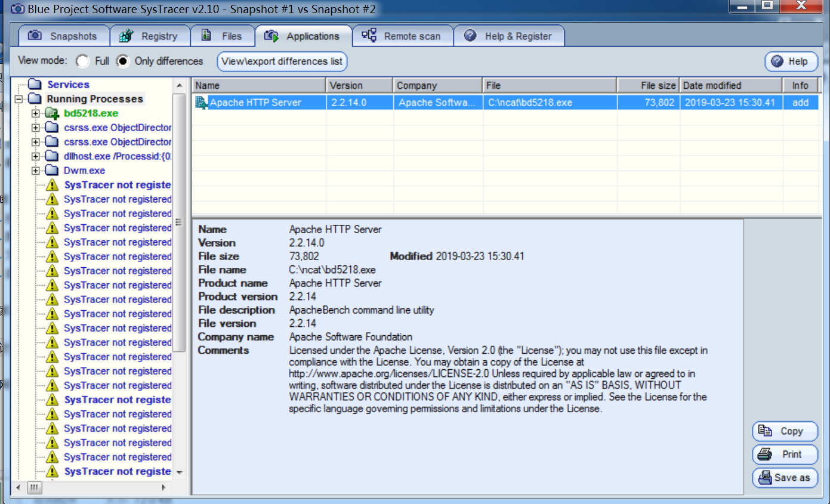This screenshot has height=504, width=830.
Task: Open the Remote scan tab
Action: pos(403,36)
